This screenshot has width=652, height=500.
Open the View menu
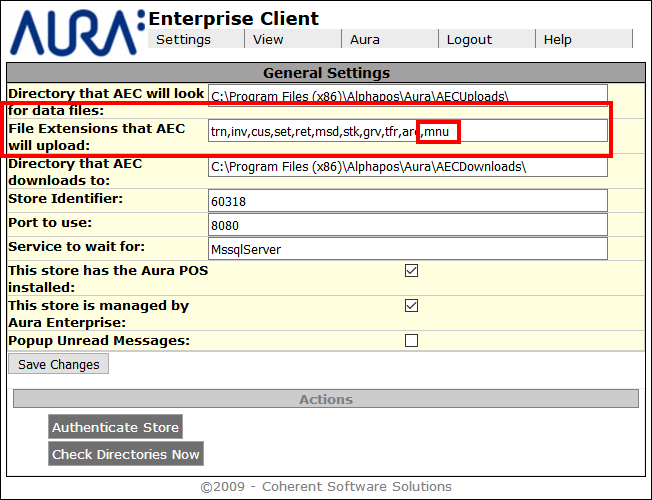pyautogui.click(x=293, y=39)
